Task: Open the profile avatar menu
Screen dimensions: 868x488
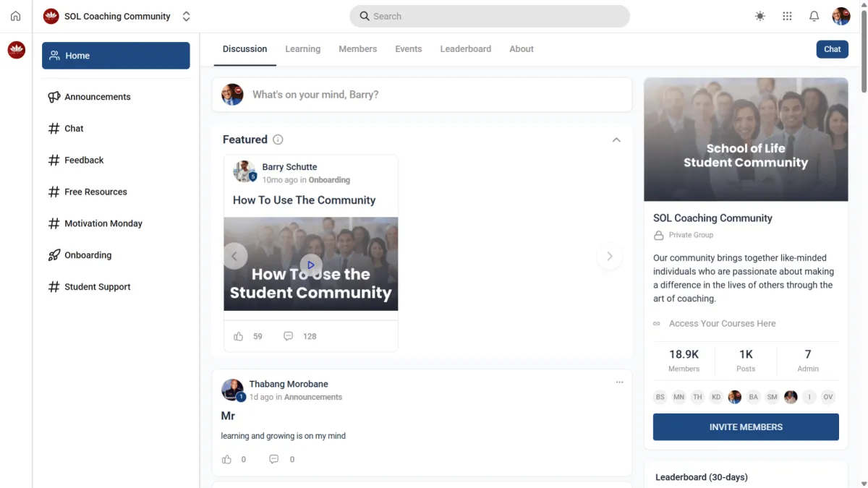Action: click(x=841, y=16)
